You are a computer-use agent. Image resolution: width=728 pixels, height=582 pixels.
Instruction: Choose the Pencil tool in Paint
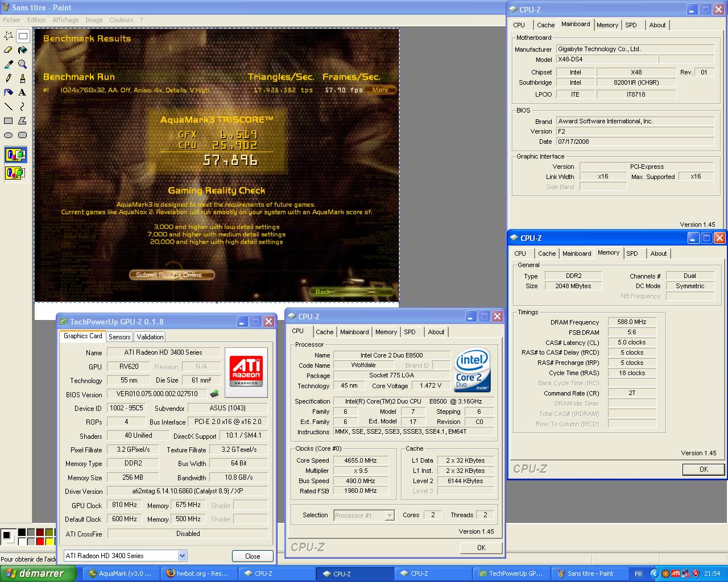tap(9, 78)
